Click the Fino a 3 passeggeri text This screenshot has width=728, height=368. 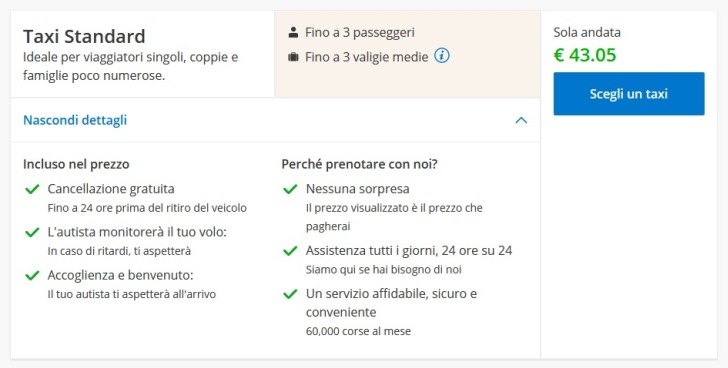(360, 32)
